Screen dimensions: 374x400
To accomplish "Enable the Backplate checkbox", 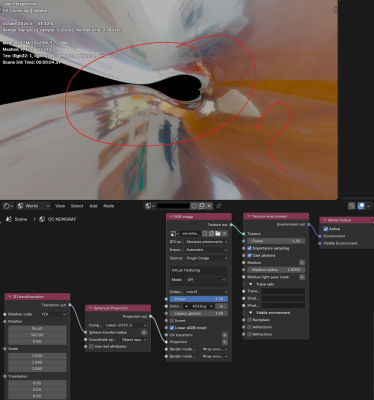I will coord(249,320).
